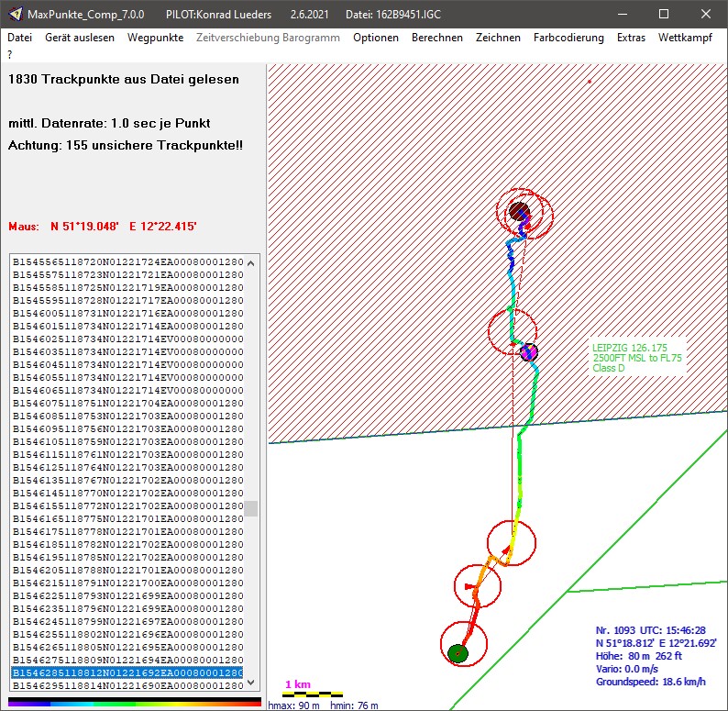The image size is (728, 711).
Task: Select row B1546105118759N01221703 in track list
Action: coord(127,442)
